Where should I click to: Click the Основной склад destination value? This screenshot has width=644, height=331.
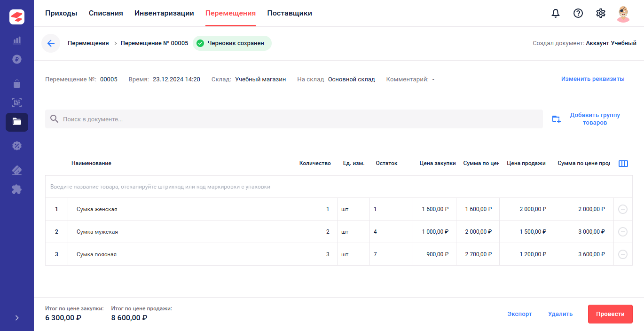click(x=352, y=79)
